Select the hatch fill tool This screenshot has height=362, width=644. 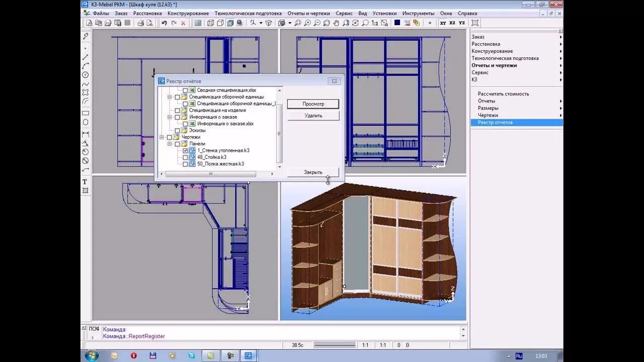coord(85,191)
